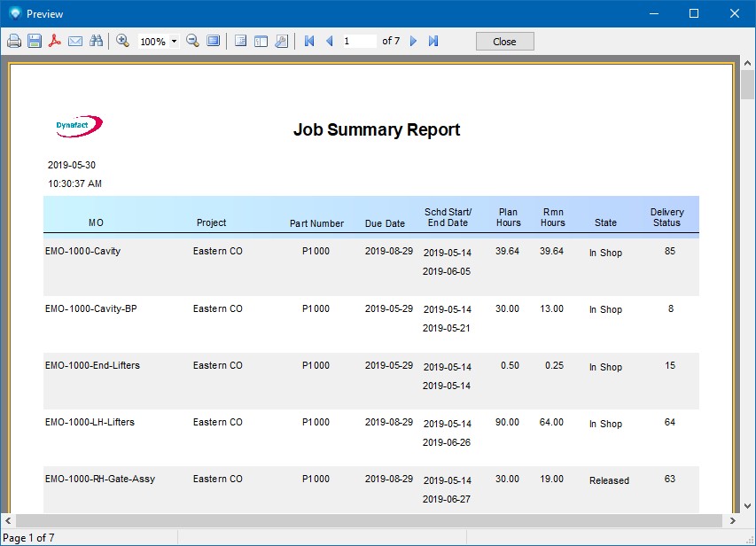Jump to the last page
Viewport: 756px width, 546px height.
[433, 42]
